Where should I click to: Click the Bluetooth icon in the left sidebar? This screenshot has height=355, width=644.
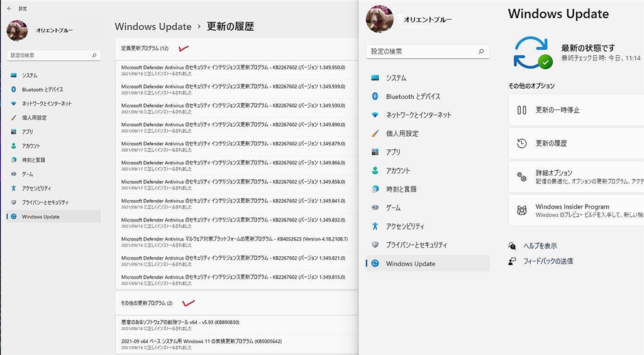point(14,89)
